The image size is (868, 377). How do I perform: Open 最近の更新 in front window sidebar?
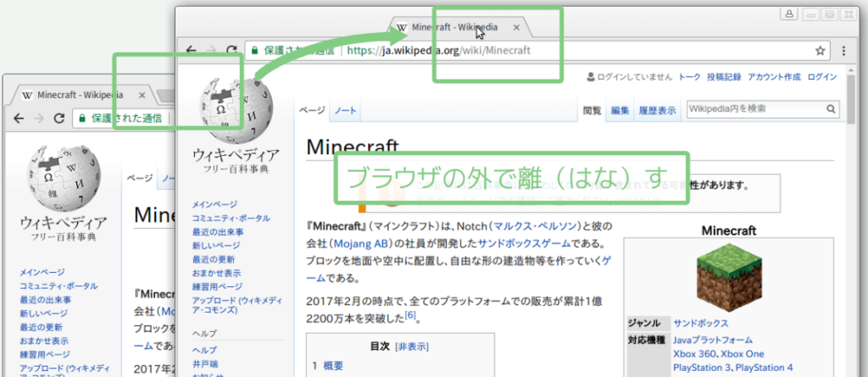pos(213,259)
